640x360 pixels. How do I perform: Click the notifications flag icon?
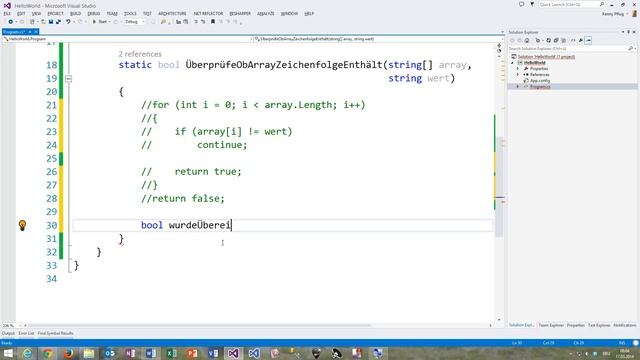[x=532, y=4]
